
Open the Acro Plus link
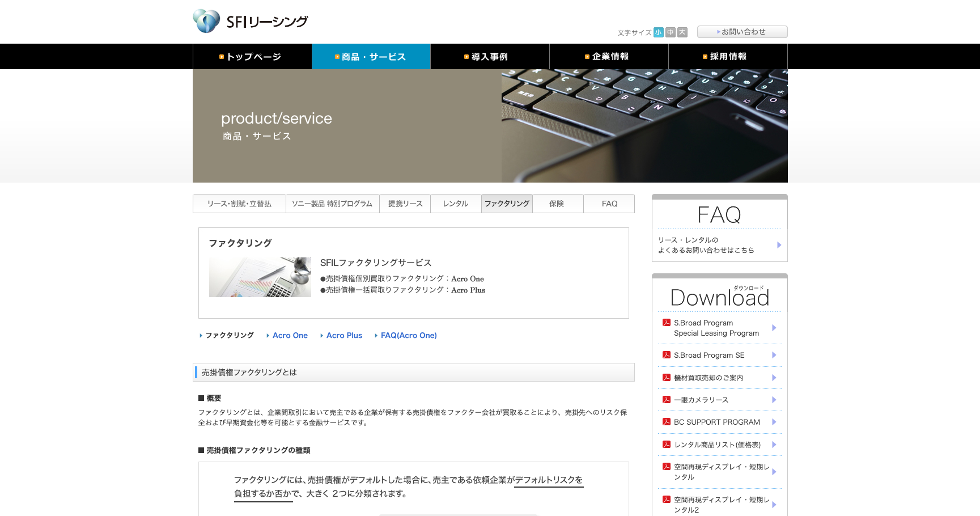344,335
